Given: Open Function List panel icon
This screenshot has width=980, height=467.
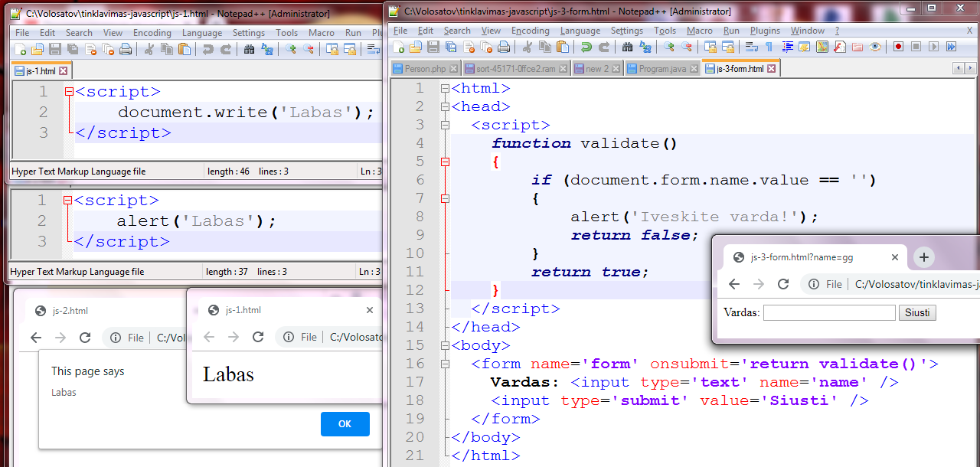Looking at the screenshot, I should [840, 47].
